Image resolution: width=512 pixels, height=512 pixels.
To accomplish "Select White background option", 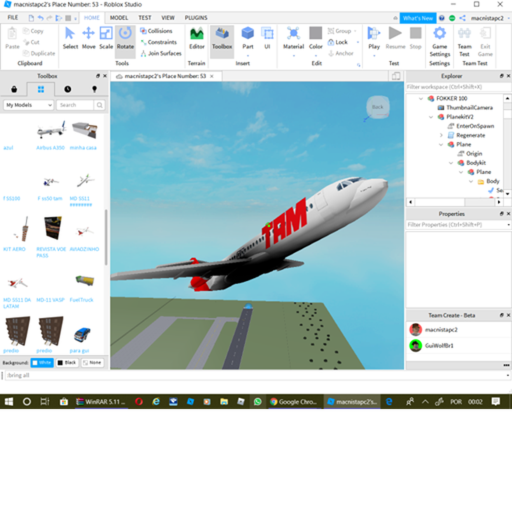I will click(42, 362).
